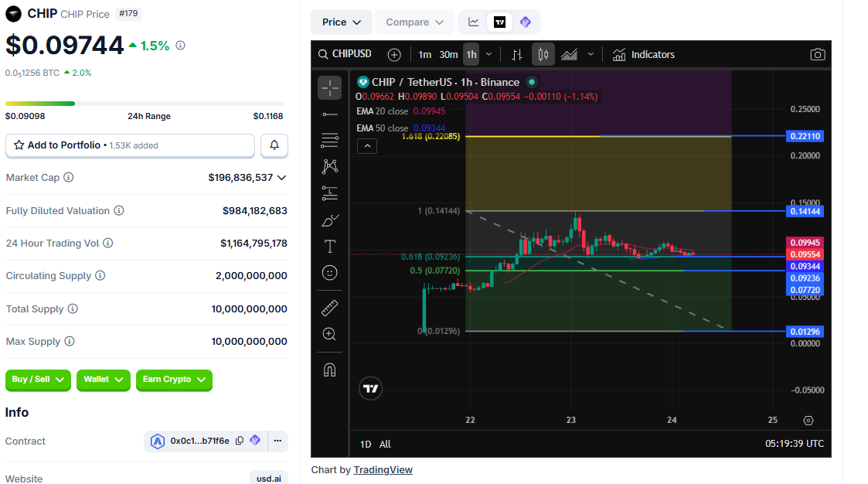Open the trend line drawing tool
This screenshot has width=868, height=484.
[x=329, y=114]
